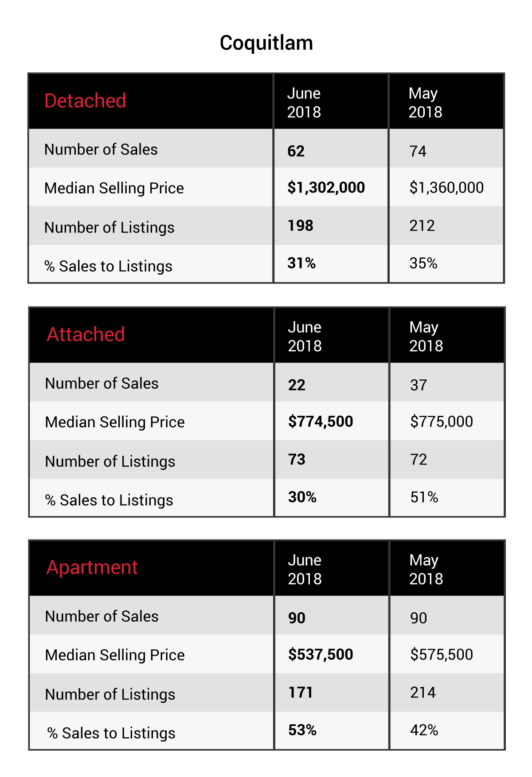Click Apartment May median price $575,500
Screen dimensions: 532x777
coord(442,655)
